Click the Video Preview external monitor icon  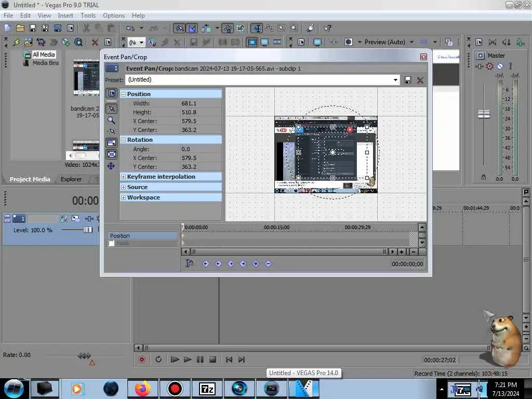point(317,42)
